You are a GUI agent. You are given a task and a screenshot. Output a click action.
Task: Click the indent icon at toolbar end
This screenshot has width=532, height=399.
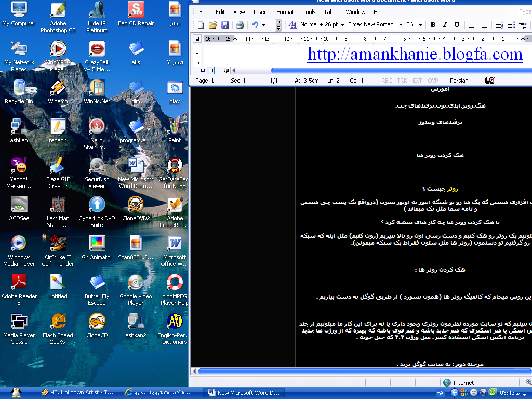[x=523, y=25]
